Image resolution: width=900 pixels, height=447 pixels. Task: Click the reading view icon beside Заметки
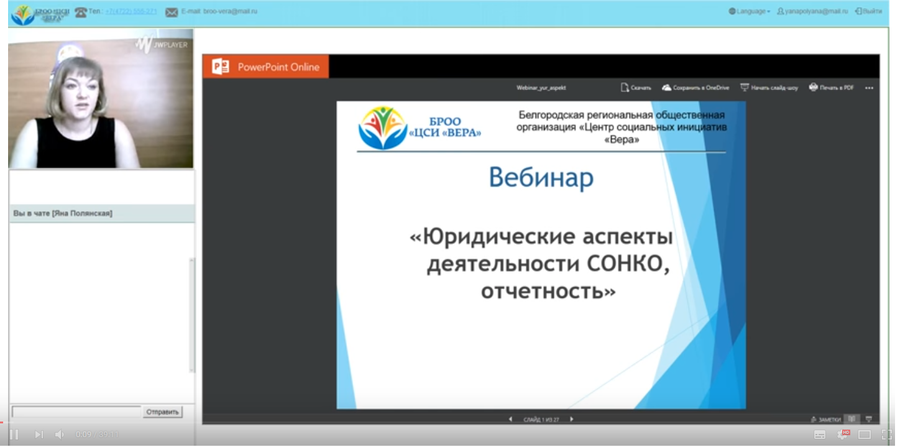(x=852, y=419)
